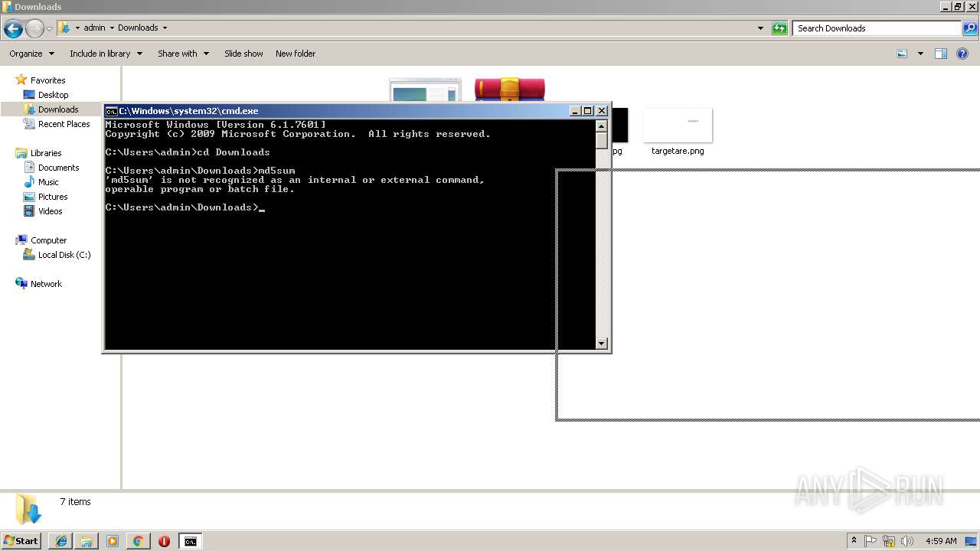Launch Opera from taskbar
980x551 pixels.
(x=164, y=541)
